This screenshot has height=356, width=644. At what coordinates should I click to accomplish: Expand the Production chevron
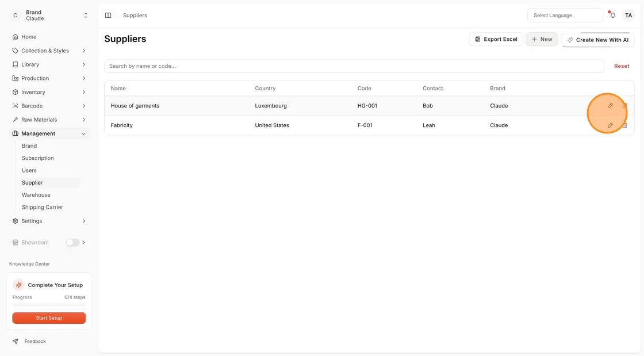(84, 78)
